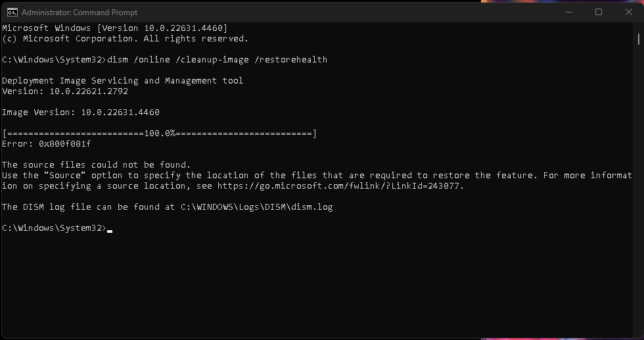The image size is (644, 340).
Task: Minimize the Command Prompt window
Action: [569, 12]
